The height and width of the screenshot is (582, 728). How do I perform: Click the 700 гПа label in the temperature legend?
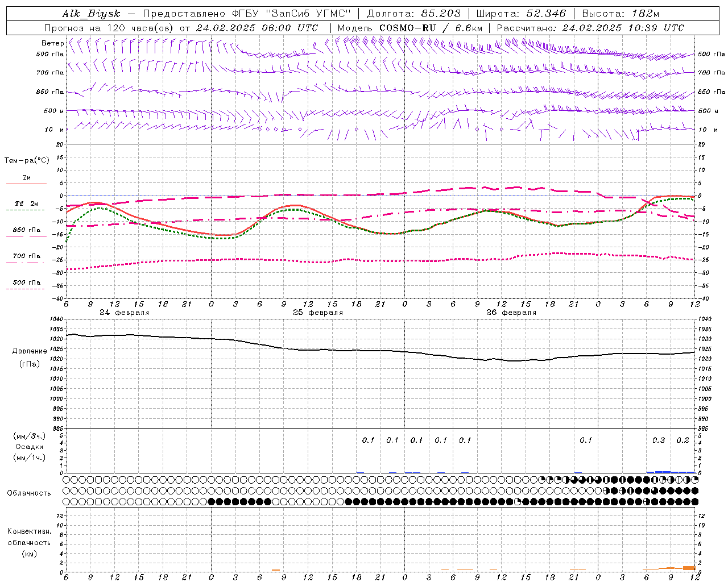coord(27,256)
